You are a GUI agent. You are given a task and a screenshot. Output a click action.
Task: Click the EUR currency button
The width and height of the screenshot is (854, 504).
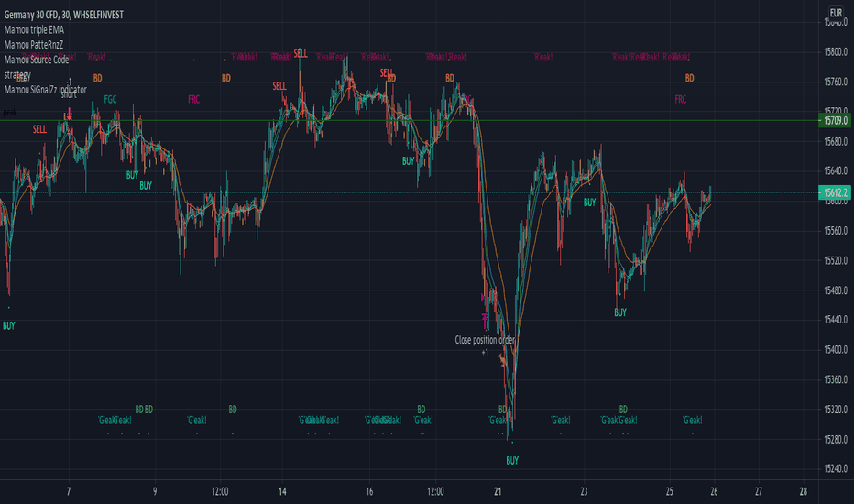pyautogui.click(x=836, y=13)
